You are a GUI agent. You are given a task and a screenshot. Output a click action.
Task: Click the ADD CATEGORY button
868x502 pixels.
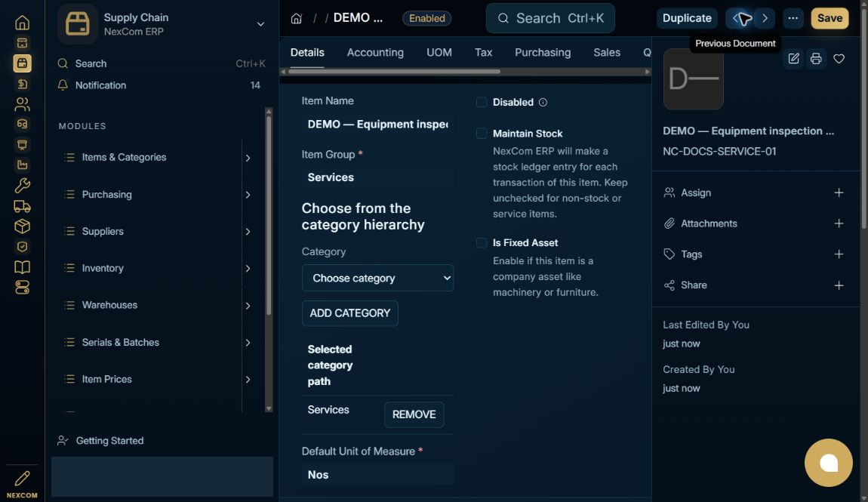click(350, 313)
